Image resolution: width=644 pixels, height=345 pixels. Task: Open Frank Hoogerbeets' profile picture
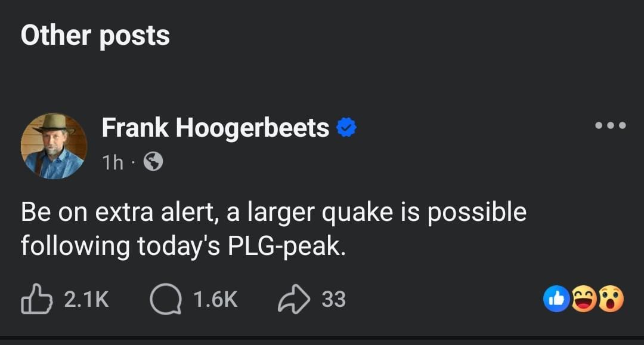(x=54, y=146)
